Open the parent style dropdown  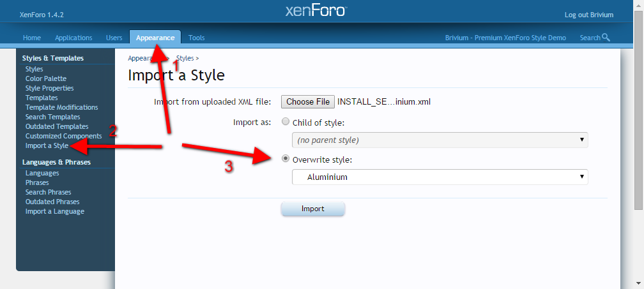(440, 140)
